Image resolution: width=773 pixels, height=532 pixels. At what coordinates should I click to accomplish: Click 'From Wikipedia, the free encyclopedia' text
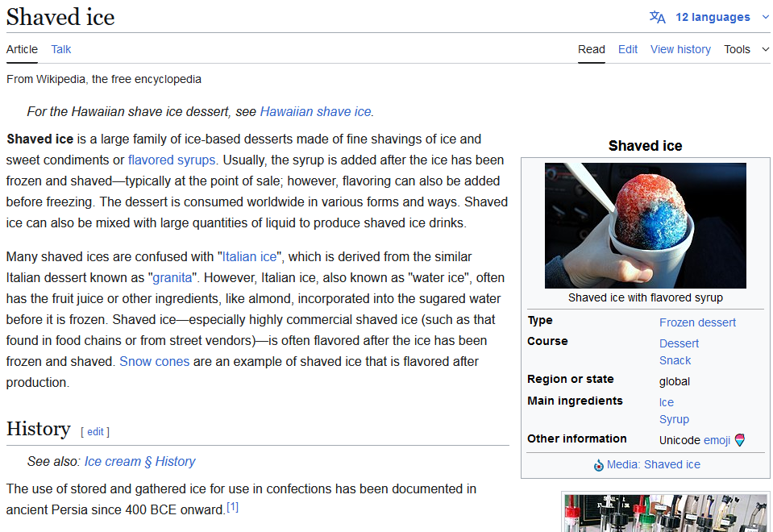coord(103,79)
